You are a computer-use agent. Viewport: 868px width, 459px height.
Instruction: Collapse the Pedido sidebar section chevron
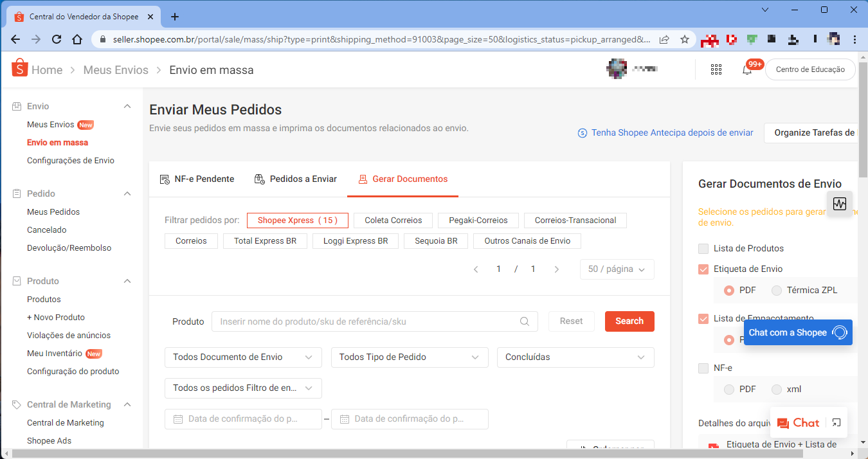tap(127, 194)
